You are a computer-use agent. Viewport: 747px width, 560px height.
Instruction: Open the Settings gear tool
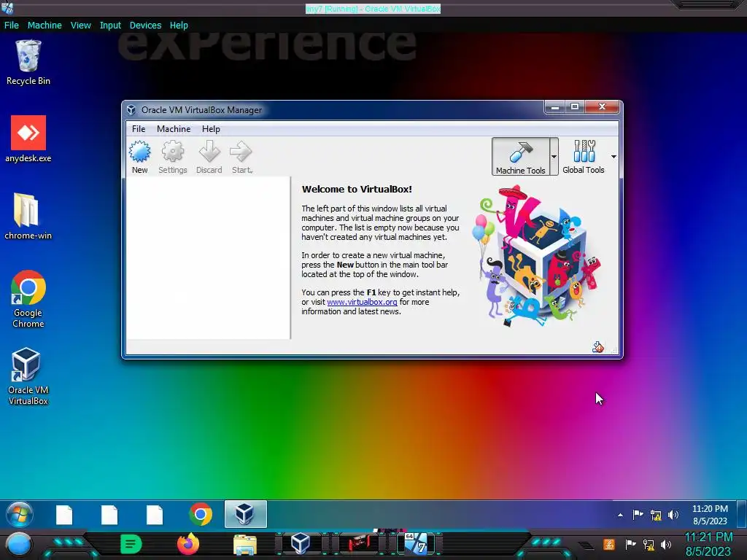172,157
